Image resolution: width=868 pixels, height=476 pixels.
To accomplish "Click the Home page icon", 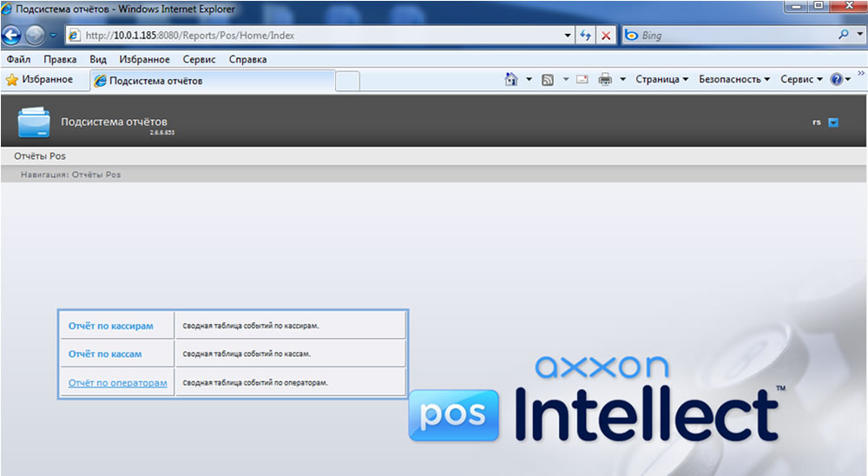I will [511, 79].
